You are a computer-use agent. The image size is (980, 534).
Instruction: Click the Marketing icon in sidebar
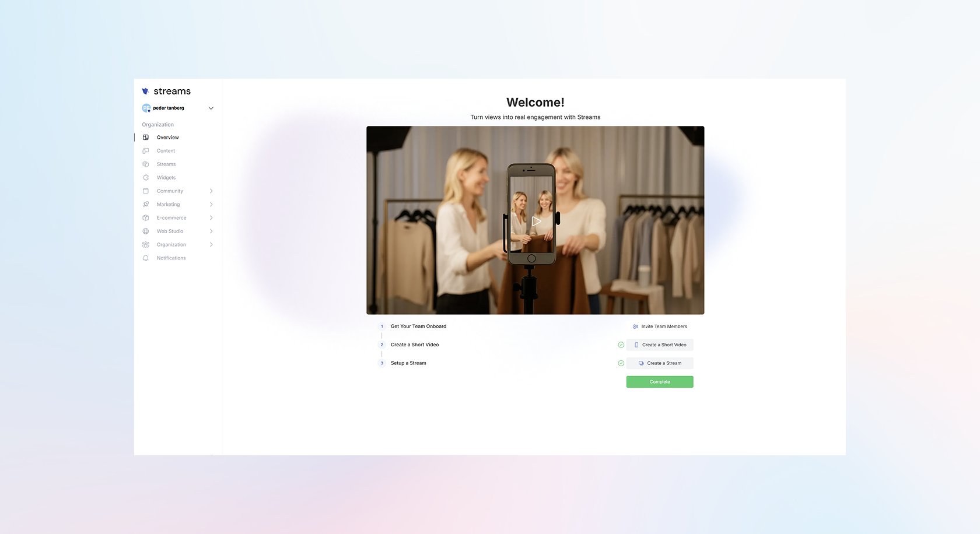146,205
